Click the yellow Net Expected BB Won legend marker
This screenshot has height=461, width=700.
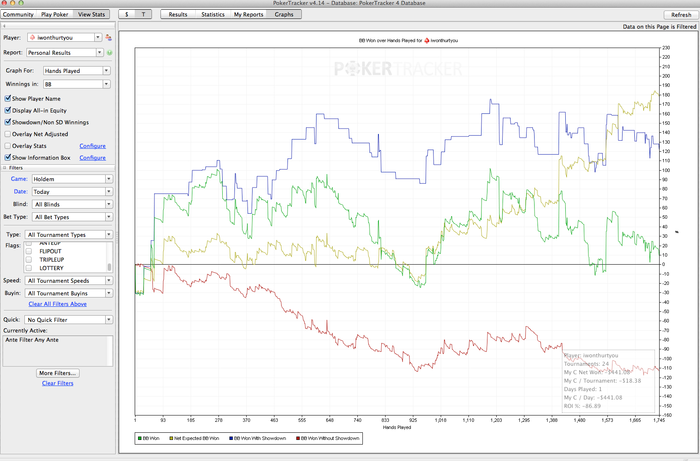[171, 438]
